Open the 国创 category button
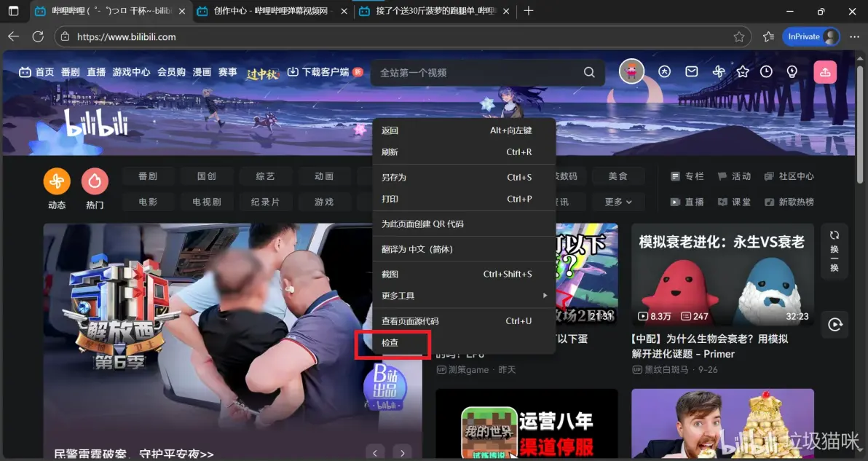The image size is (868, 461). 207,176
